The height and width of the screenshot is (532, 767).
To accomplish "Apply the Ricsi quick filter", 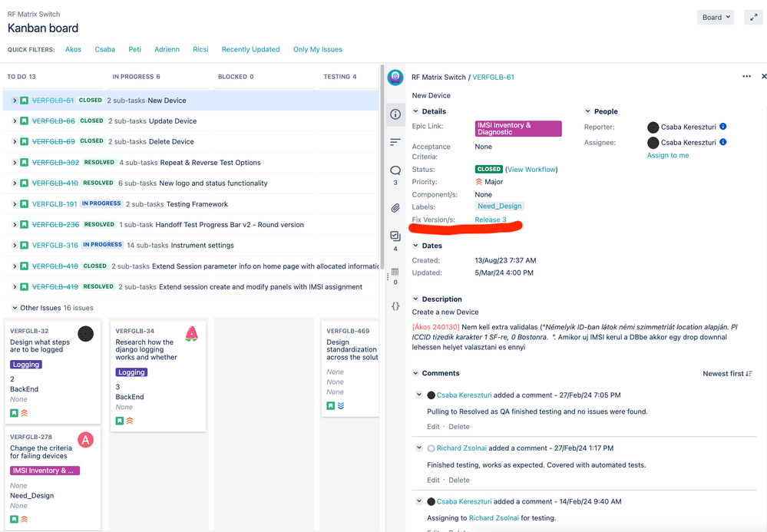I will (x=200, y=49).
